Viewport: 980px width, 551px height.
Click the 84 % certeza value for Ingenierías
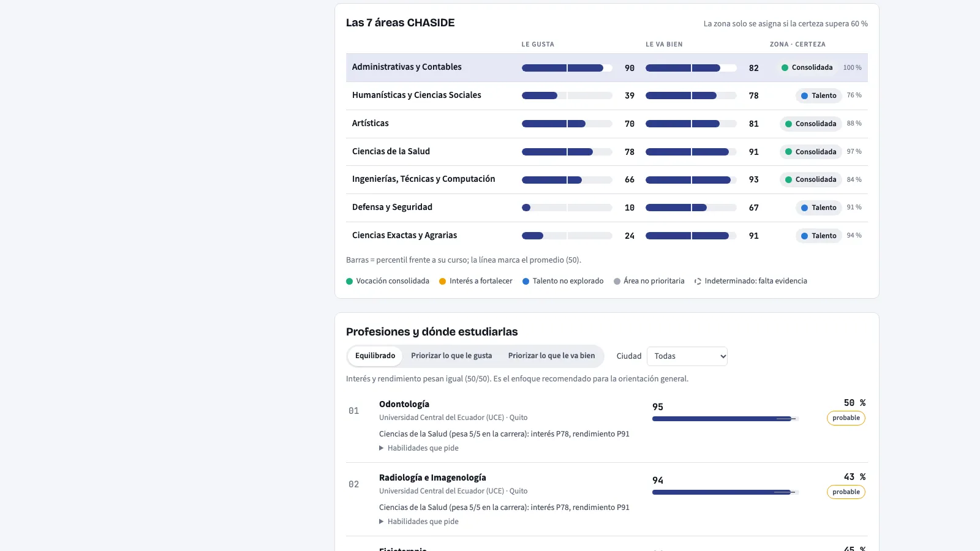click(x=854, y=179)
